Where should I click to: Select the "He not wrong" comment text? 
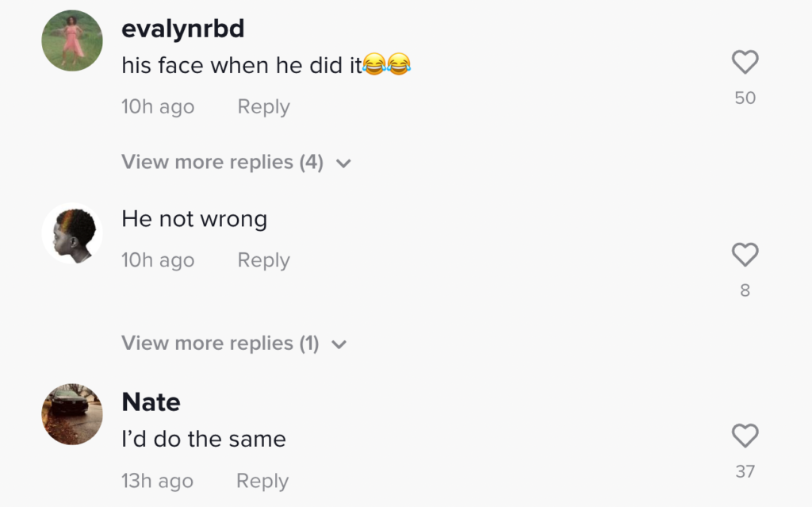click(194, 219)
